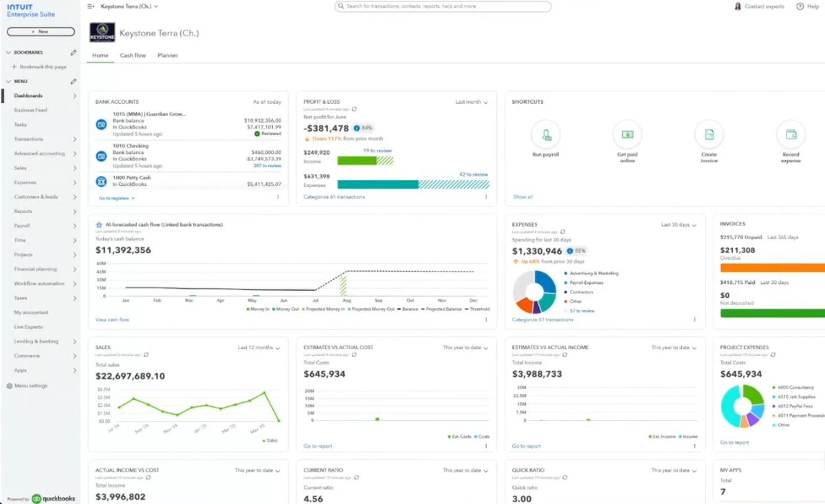
Task: Click Categorize 57 transactions link
Action: pyautogui.click(x=542, y=320)
